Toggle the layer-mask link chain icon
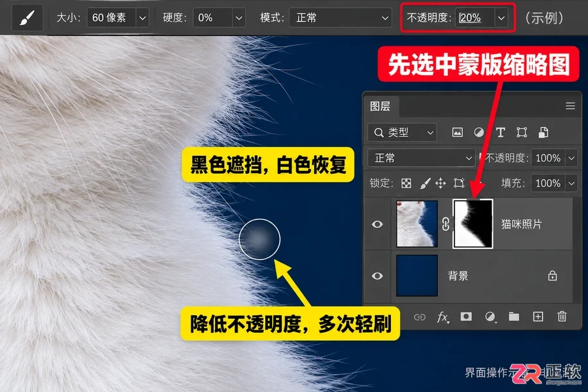This screenshot has width=588, height=392. [445, 224]
